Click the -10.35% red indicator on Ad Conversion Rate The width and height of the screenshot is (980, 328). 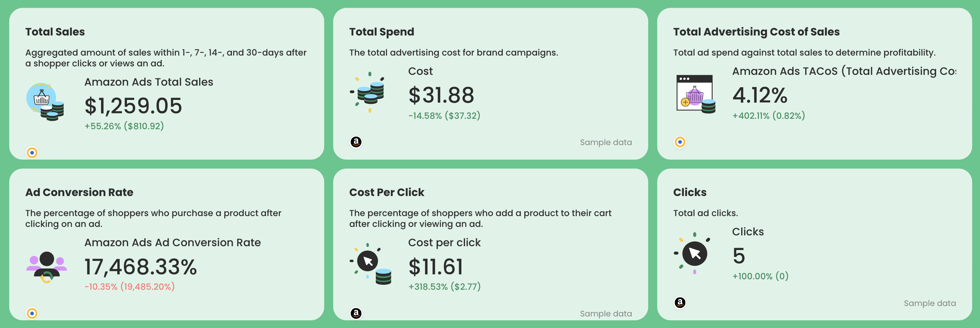click(x=129, y=287)
